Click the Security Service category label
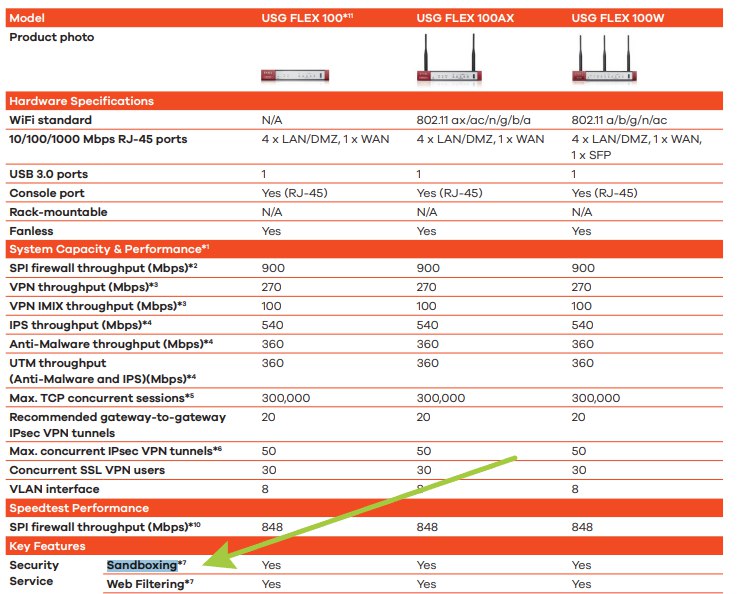This screenshot has height=594, width=747. pyautogui.click(x=34, y=573)
